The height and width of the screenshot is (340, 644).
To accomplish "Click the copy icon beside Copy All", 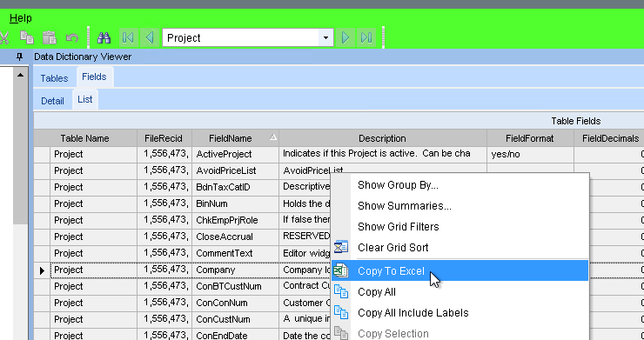I will point(341,291).
